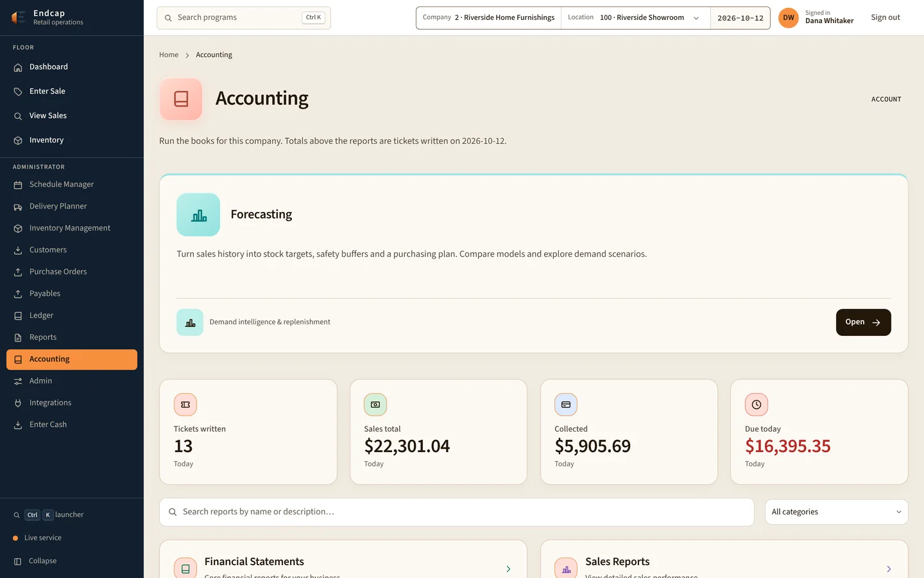Open the Ctrl K launcher

[49, 515]
